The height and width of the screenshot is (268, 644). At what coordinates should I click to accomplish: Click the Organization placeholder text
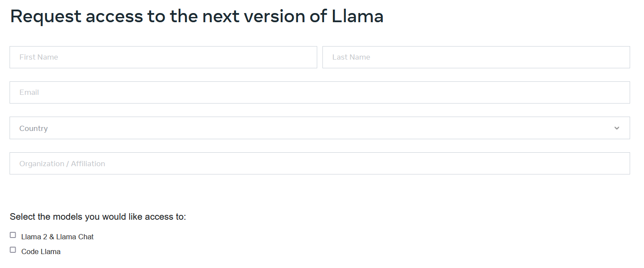point(61,163)
